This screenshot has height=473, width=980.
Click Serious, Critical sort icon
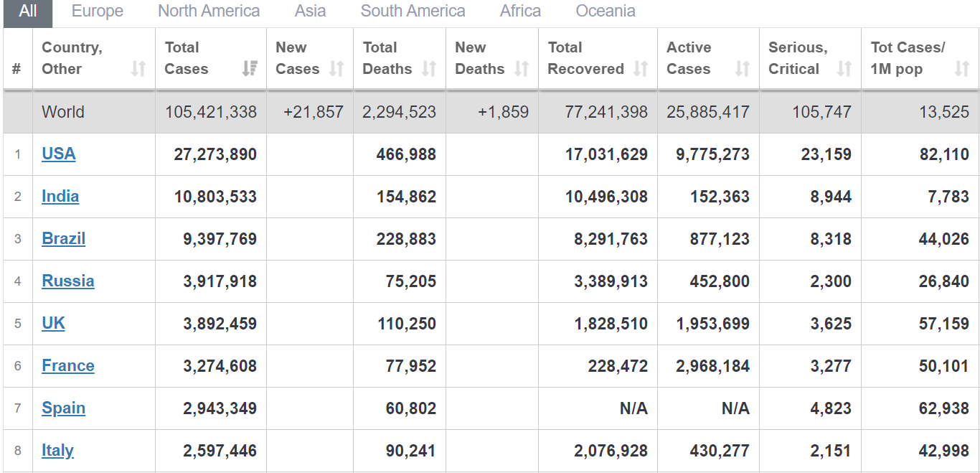pos(844,69)
